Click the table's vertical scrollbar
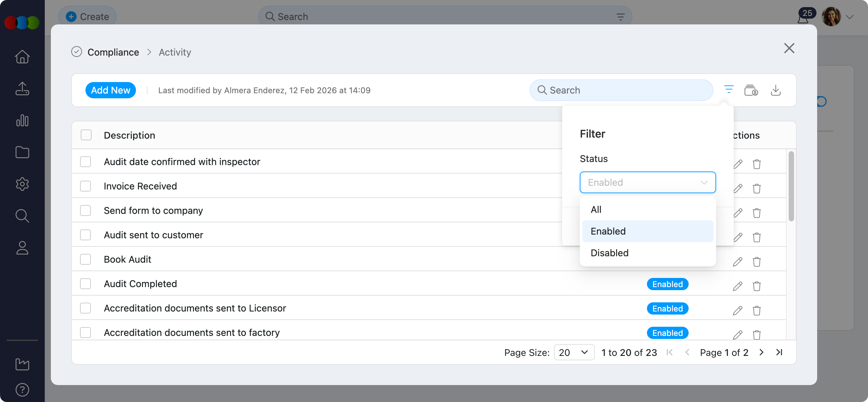 tap(791, 186)
